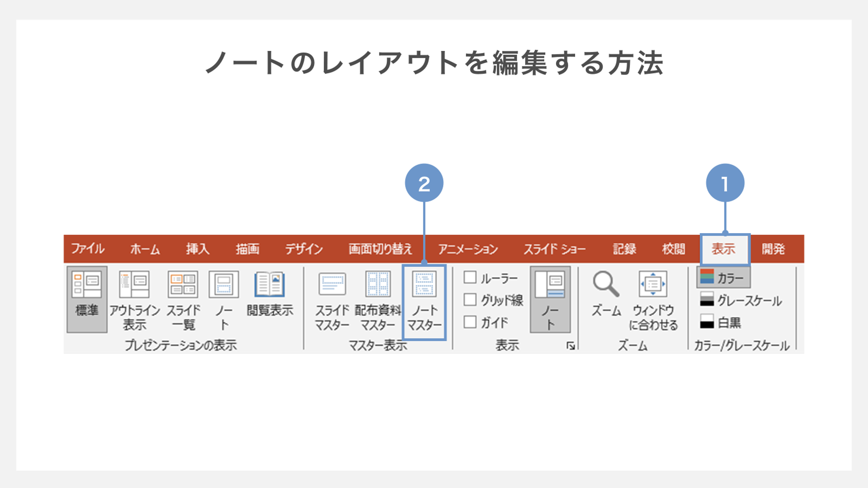Click ウィンドウに合わせる fit to window
The width and height of the screenshot is (868, 488).
pos(653,300)
